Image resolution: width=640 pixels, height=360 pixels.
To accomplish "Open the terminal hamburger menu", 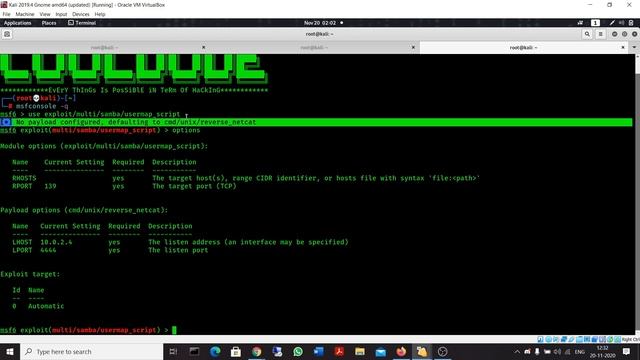I will (600, 34).
